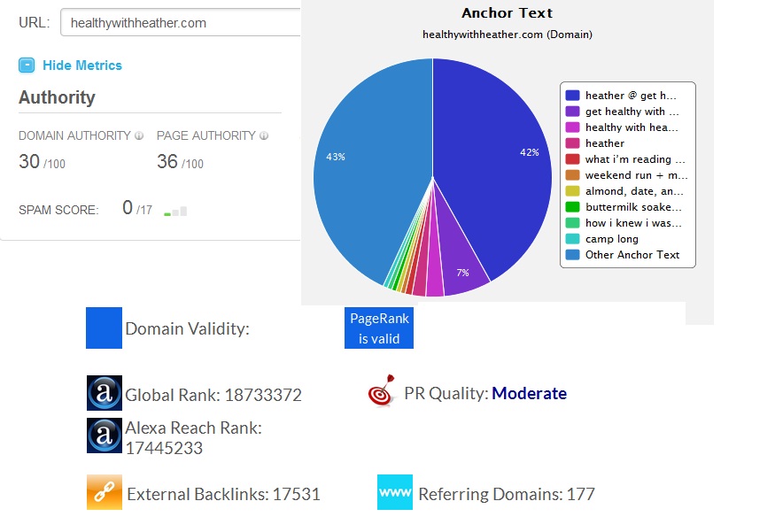This screenshot has width=775, height=532.
Task: Click 'healthywithheather.com (Domain)' subtitle
Action: click(x=508, y=35)
